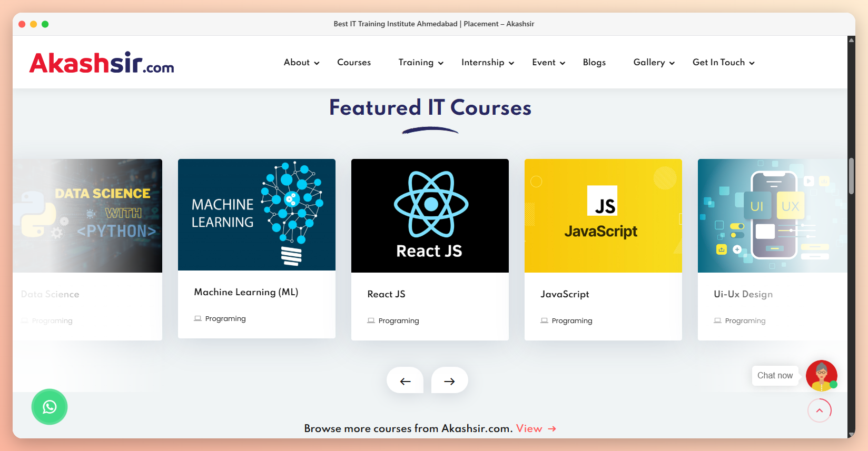Open the React JS course image
The image size is (868, 451).
pos(430,216)
